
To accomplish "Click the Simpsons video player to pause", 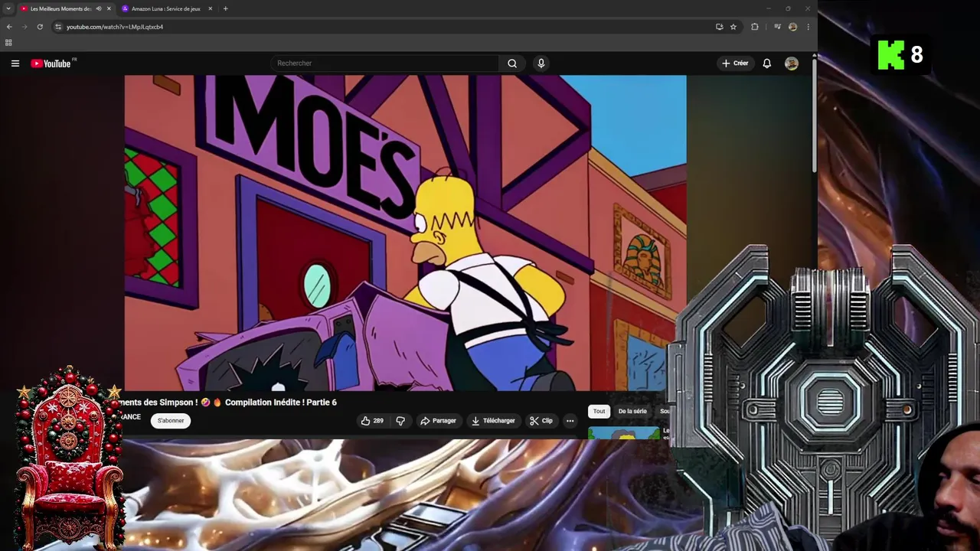I will click(405, 233).
